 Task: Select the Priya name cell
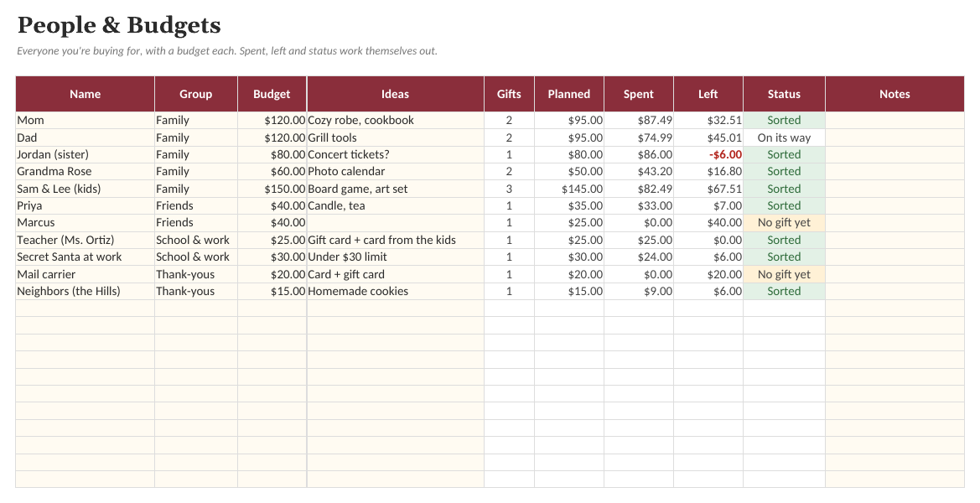point(85,205)
